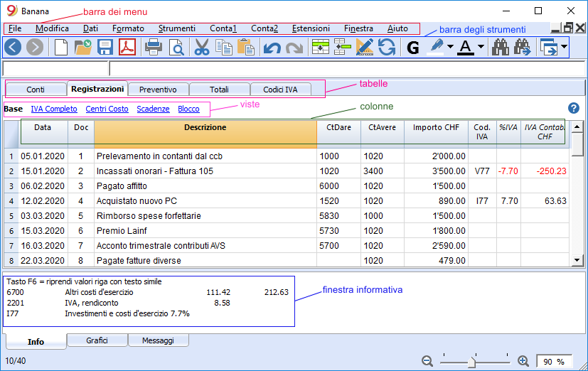Apply text color with the A icon
Viewport: 588px width, 371px height.
466,47
